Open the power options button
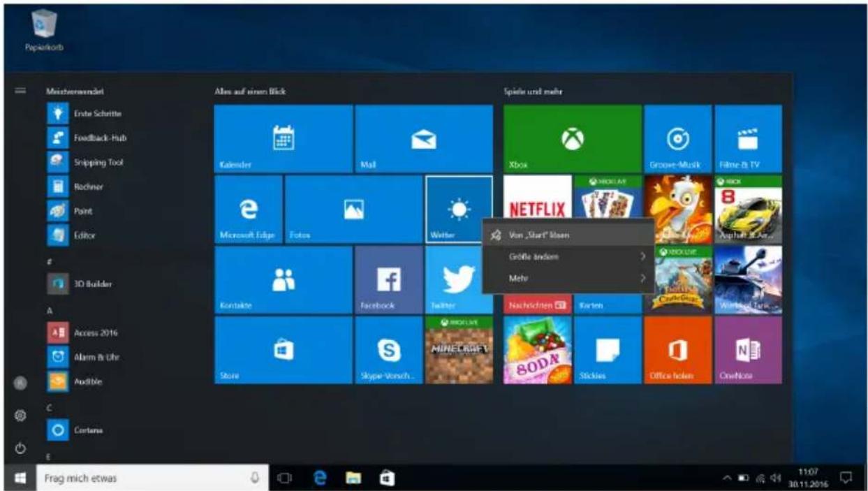Viewport: 868px width, 491px height. pyautogui.click(x=20, y=448)
